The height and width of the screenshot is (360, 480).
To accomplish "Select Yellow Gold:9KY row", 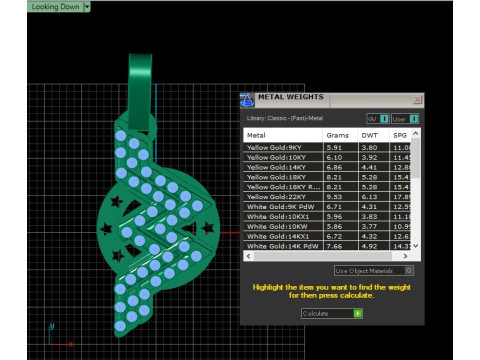I will point(327,148).
